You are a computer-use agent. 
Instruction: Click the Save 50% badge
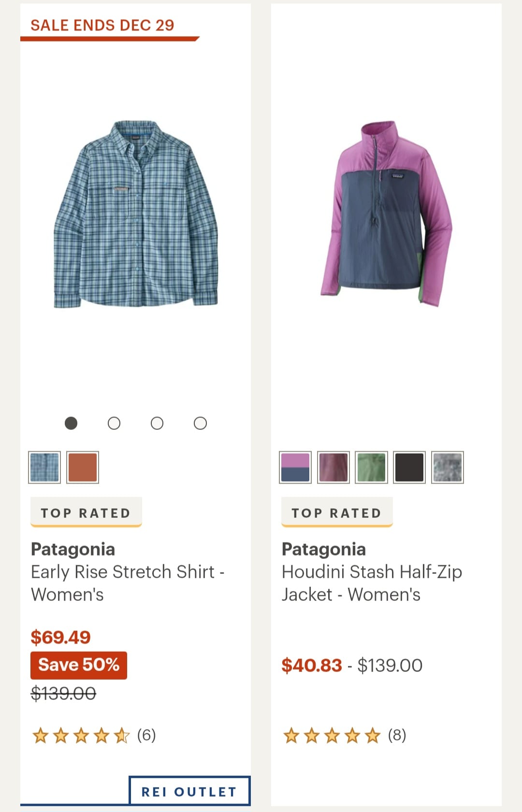pos(79,665)
